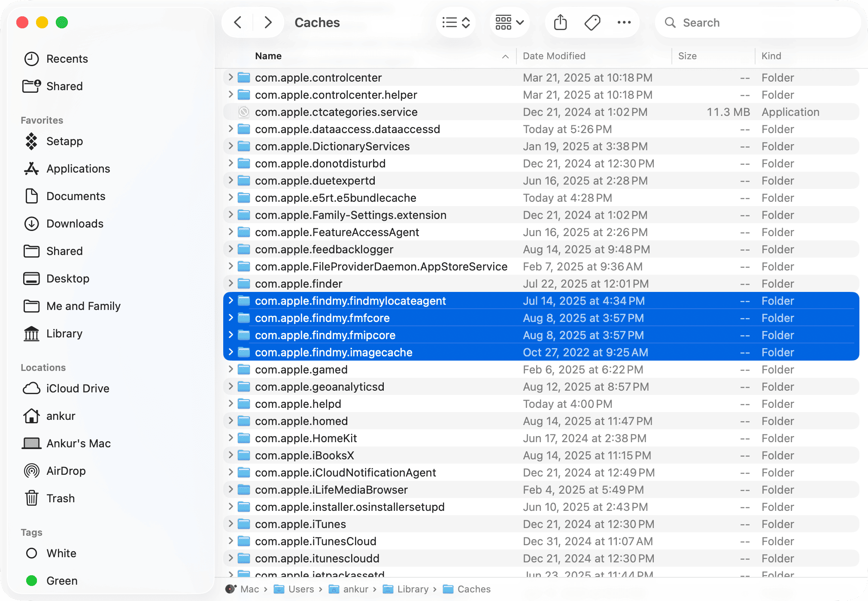Screen dimensions: 868x601
Task: Click the Green tag color circle
Action: pos(31,580)
